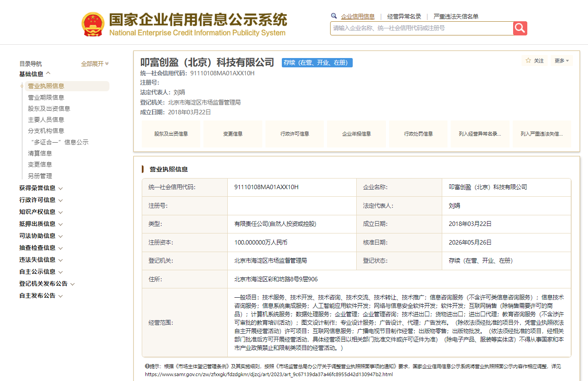The width and height of the screenshot is (588, 381).
Task: Select the 经营异常名录 search tab
Action: pos(404,16)
